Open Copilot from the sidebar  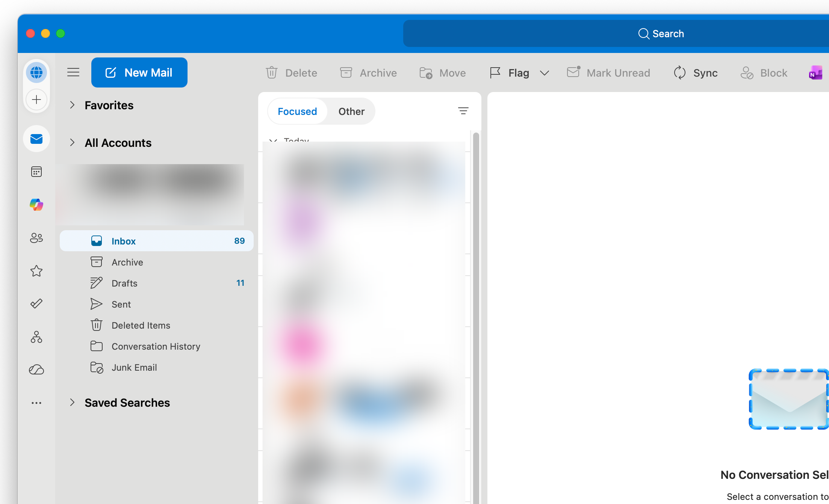click(36, 205)
